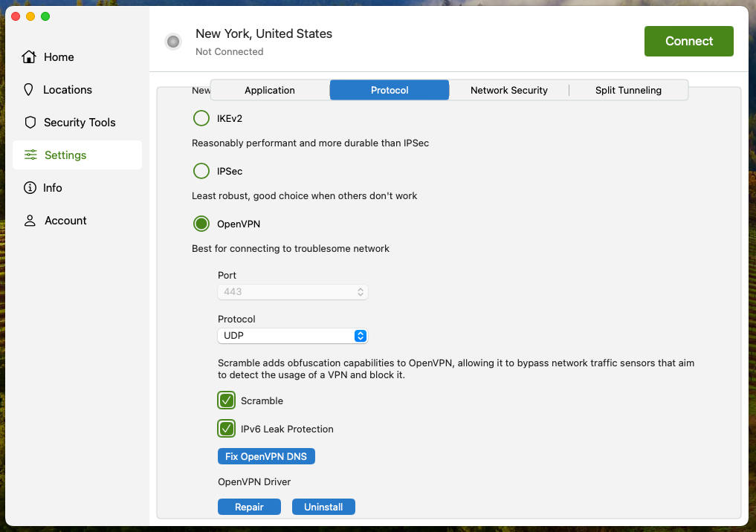
Task: Click the yellow minimize window button
Action: click(x=30, y=16)
